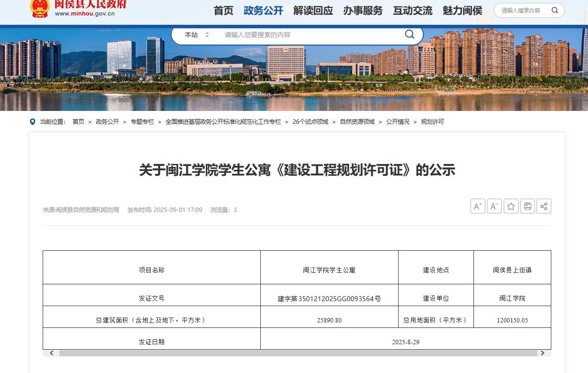Viewport: 588px width, 373px height.
Task: Click the 浏览量: 3 view count
Action: click(x=224, y=210)
